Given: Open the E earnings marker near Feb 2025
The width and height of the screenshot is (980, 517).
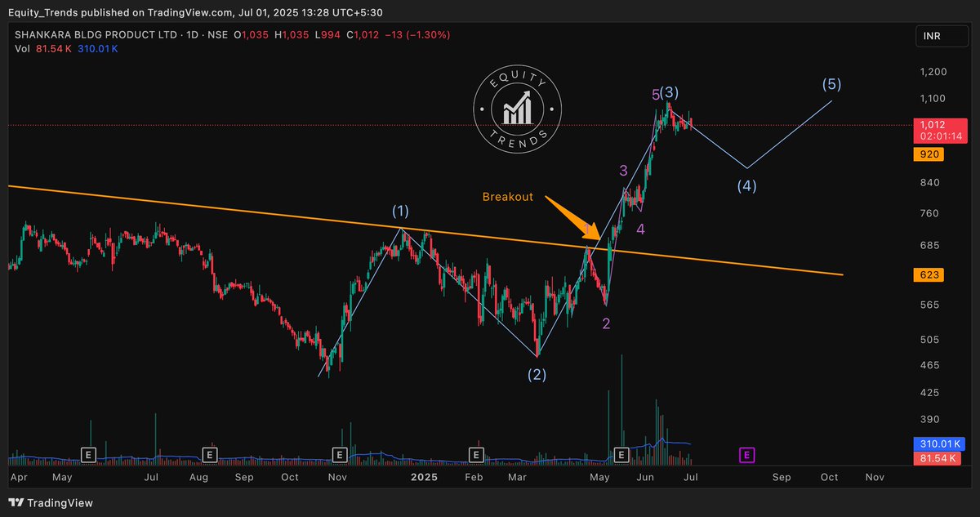Looking at the screenshot, I should point(475,453).
